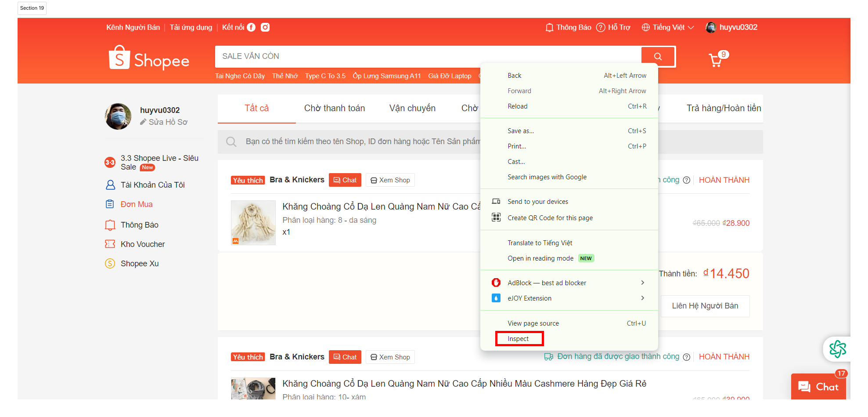Click the Hỗ Trợ question-mark icon
Screen dimensions: 868x417
pos(601,28)
